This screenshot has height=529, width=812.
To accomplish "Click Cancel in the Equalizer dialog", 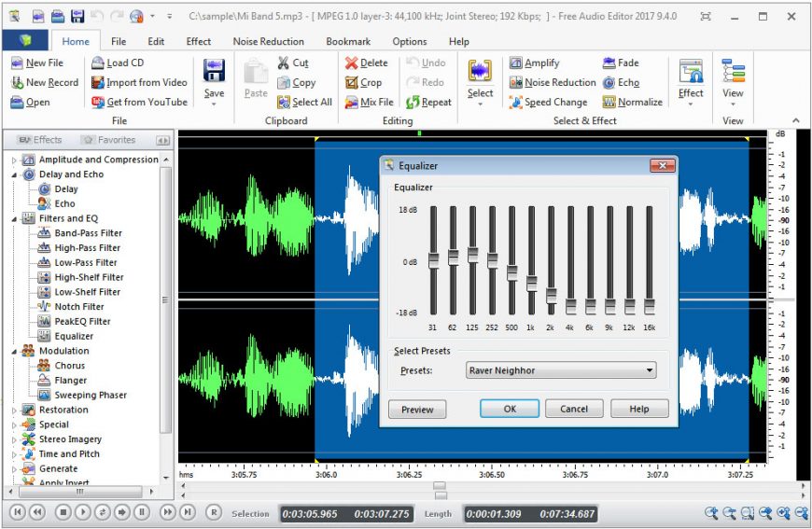I will pos(574,409).
